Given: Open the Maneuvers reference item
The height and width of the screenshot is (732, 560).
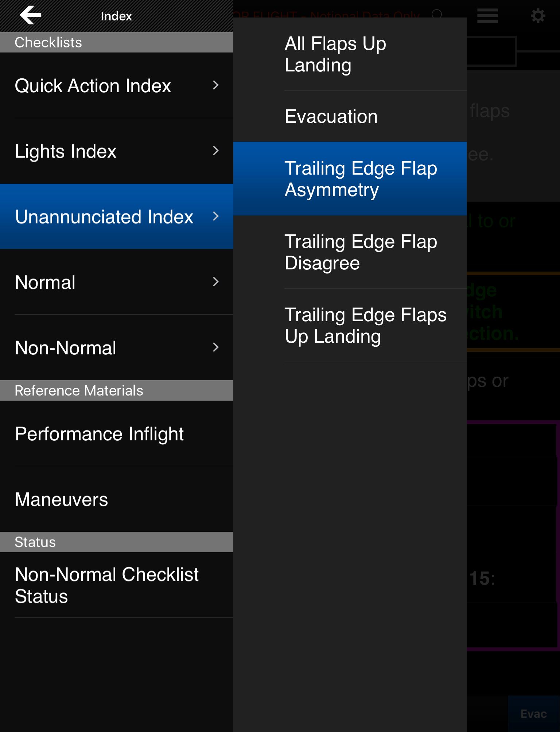Looking at the screenshot, I should click(62, 499).
